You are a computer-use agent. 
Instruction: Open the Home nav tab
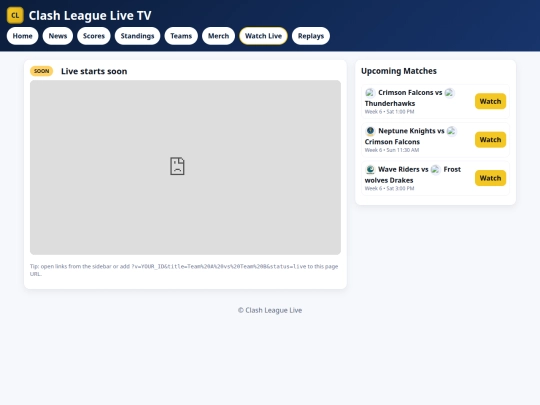click(22, 36)
